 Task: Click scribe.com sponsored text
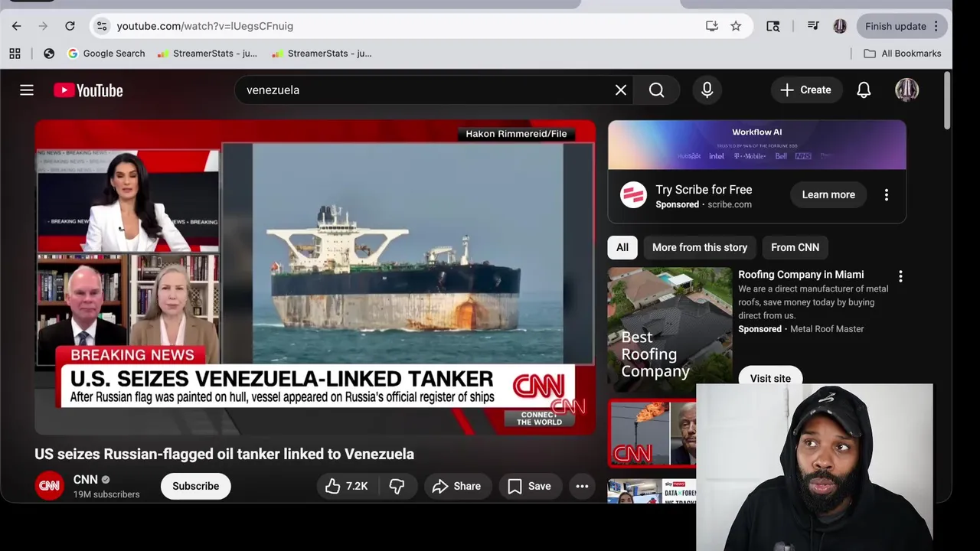(730, 205)
